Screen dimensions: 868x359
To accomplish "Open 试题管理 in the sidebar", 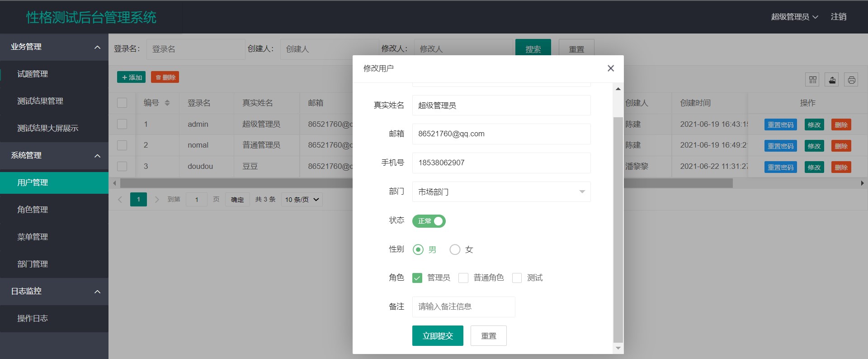I will click(54, 74).
